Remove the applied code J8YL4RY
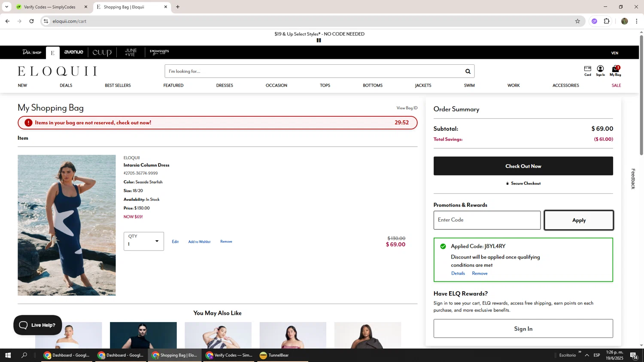644x362 pixels. click(480, 274)
